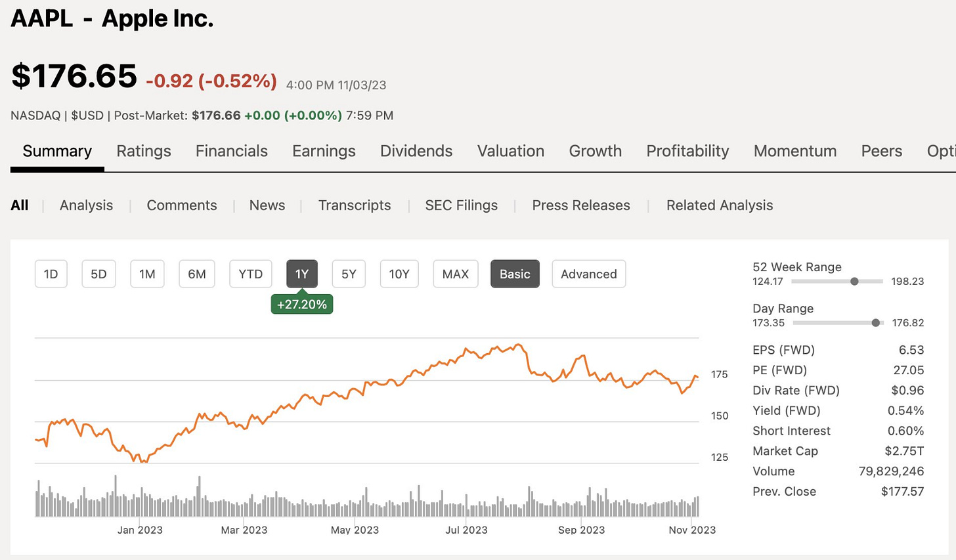Open the Momentum tab

tap(795, 151)
